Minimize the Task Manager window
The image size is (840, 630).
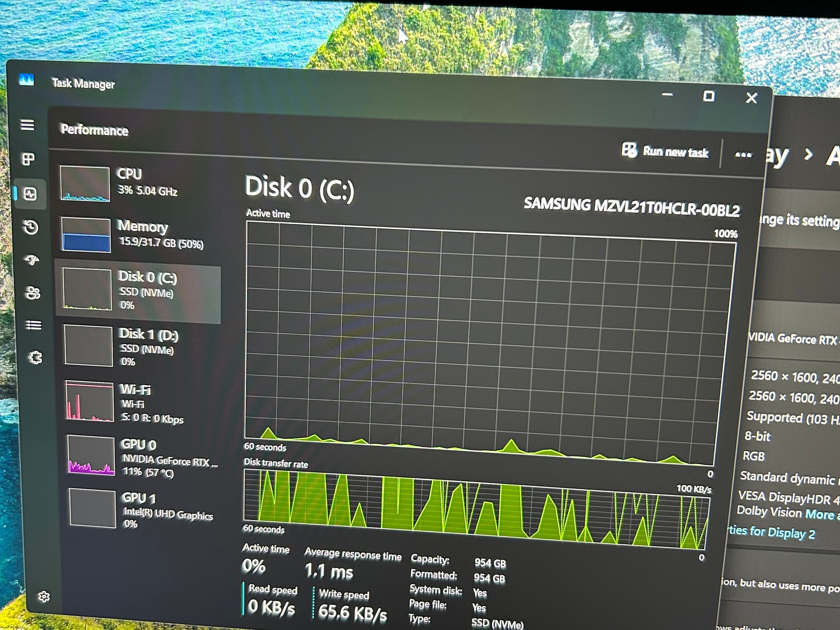coord(667,94)
